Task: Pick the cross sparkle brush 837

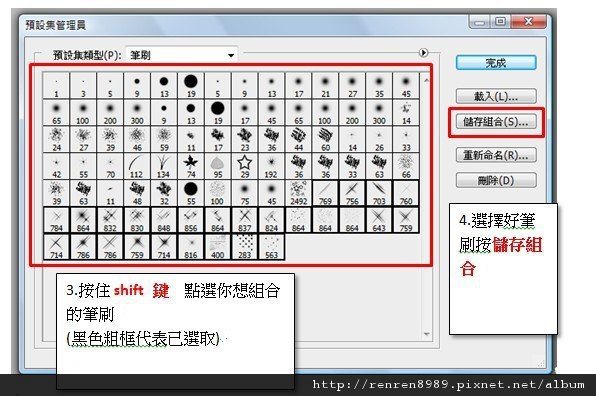Action: (x=245, y=220)
